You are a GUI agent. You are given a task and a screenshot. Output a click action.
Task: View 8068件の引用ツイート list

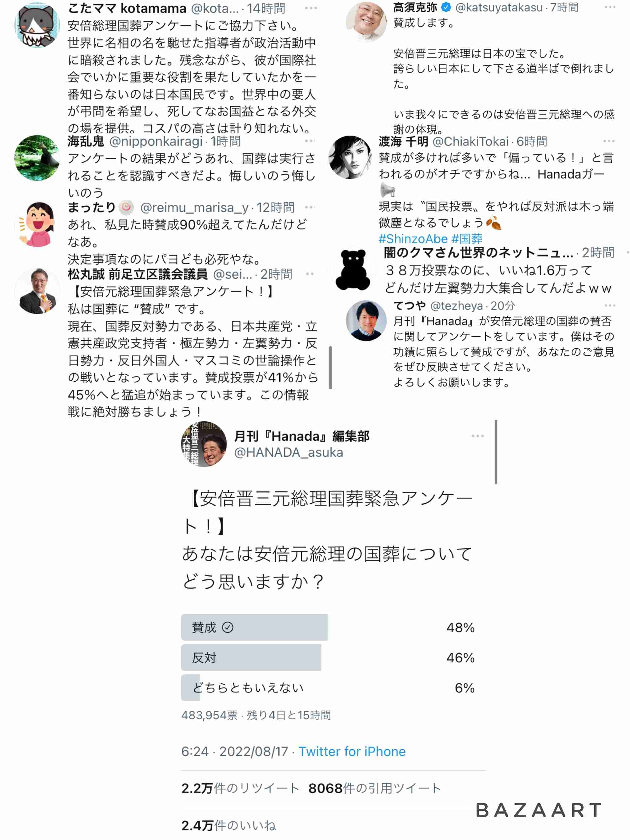(x=374, y=788)
